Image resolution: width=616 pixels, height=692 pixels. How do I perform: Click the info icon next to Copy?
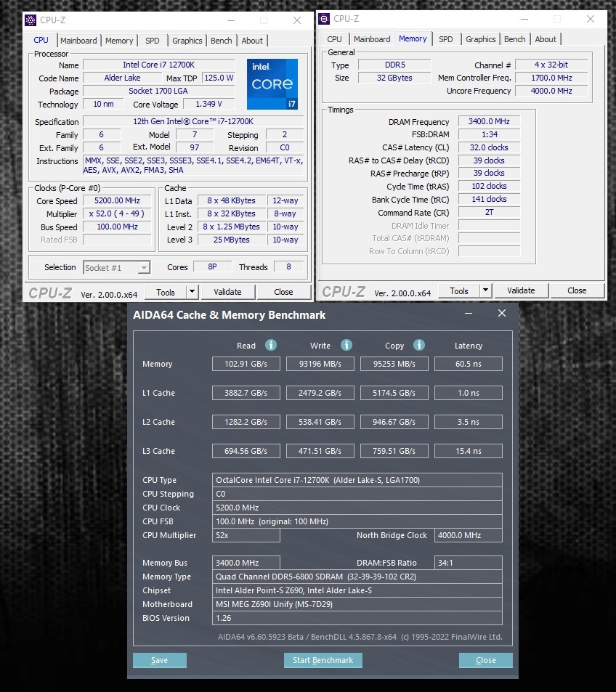point(419,345)
